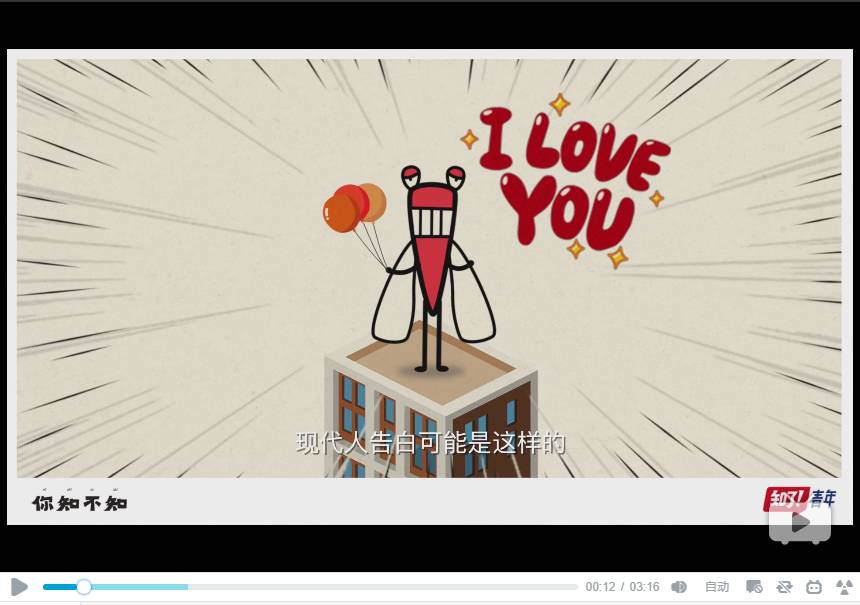
Task: Click the buffered portion of the progress bar
Action: click(x=140, y=587)
